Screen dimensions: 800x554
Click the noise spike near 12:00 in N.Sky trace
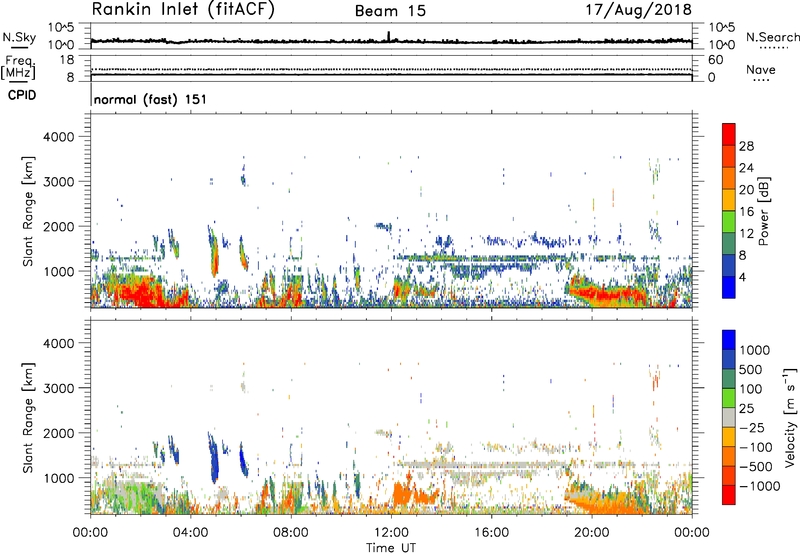click(389, 36)
